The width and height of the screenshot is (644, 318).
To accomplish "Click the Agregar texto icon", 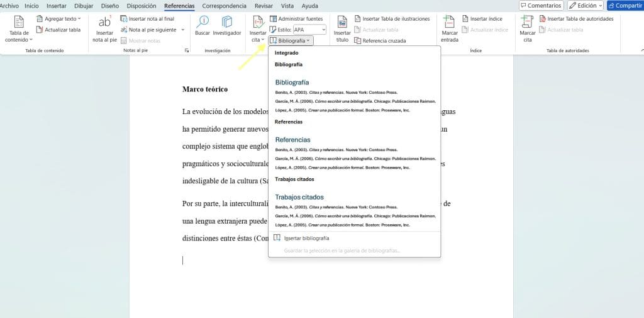I will point(40,18).
